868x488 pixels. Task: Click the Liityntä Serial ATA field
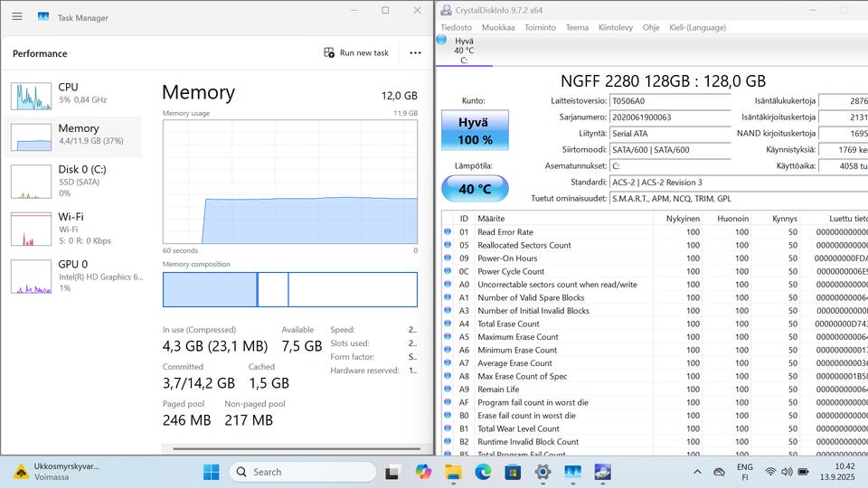pyautogui.click(x=670, y=134)
